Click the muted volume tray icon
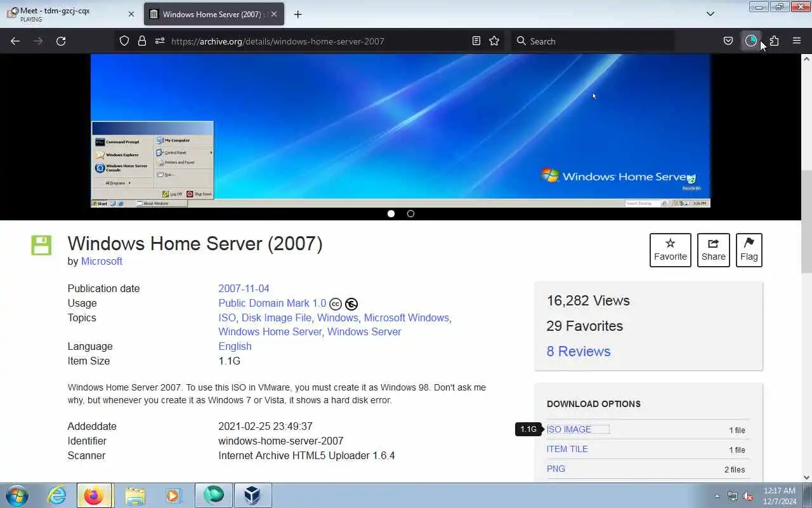Screen dimensions: 812x508 pyautogui.click(x=748, y=497)
